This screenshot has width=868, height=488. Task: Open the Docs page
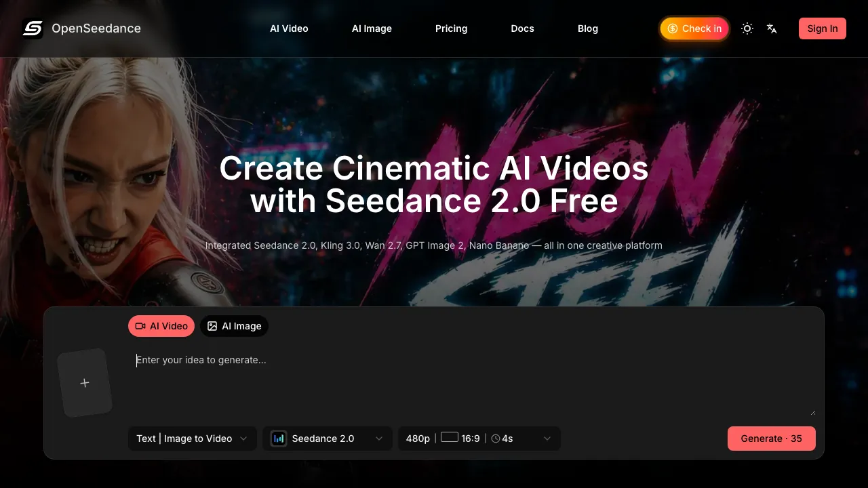click(x=522, y=28)
